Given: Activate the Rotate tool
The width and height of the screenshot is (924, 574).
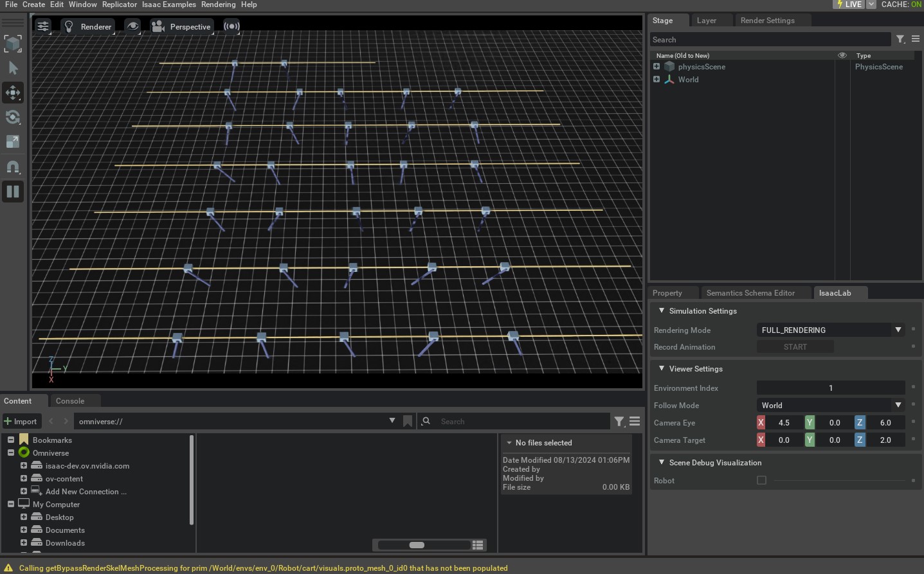Looking at the screenshot, I should (13, 117).
